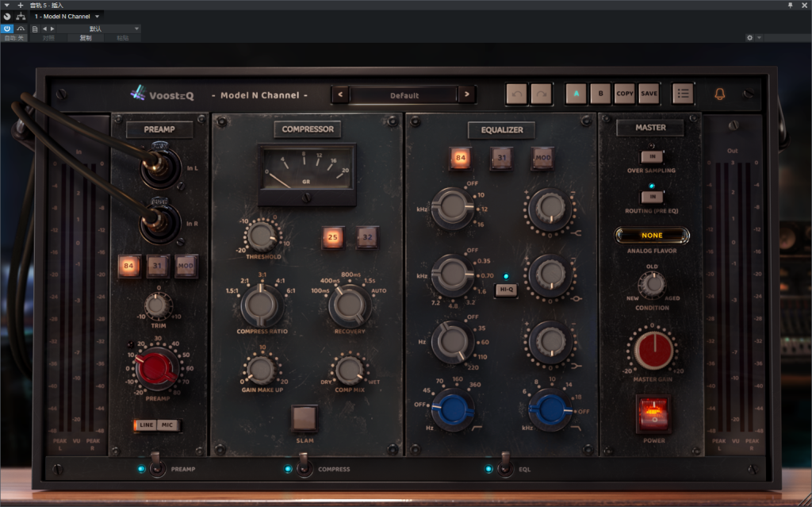Click the 自动:关 automation button

pos(14,38)
